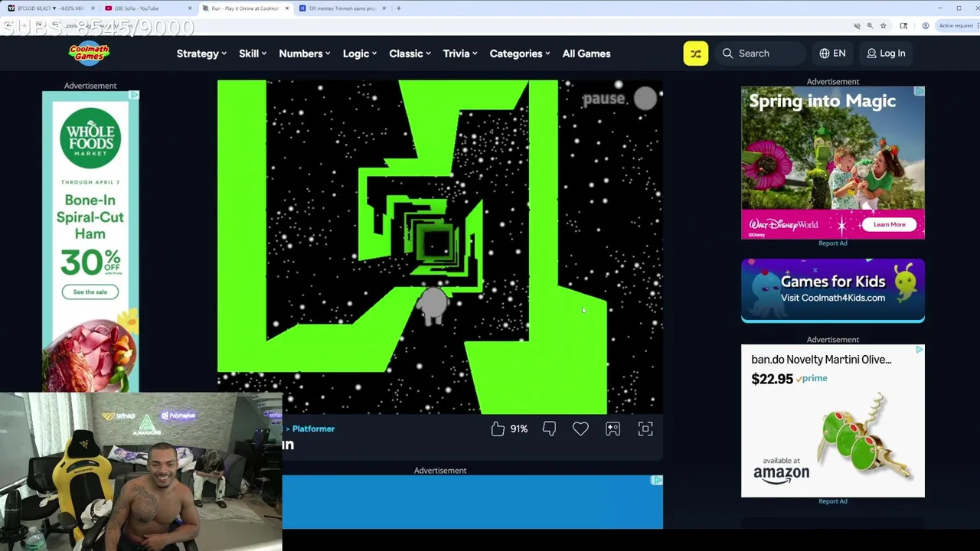This screenshot has width=980, height=551.
Task: Click the yellow random game shuffle button
Action: [x=695, y=54]
